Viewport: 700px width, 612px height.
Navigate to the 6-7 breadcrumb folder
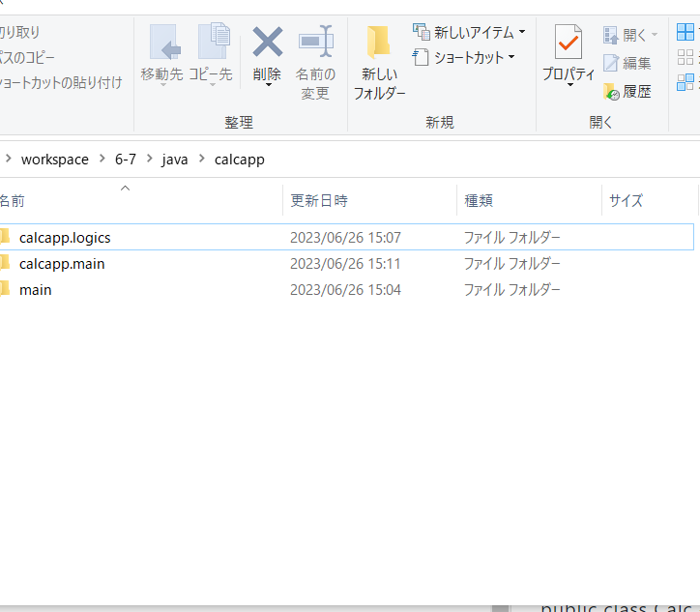tap(126, 160)
